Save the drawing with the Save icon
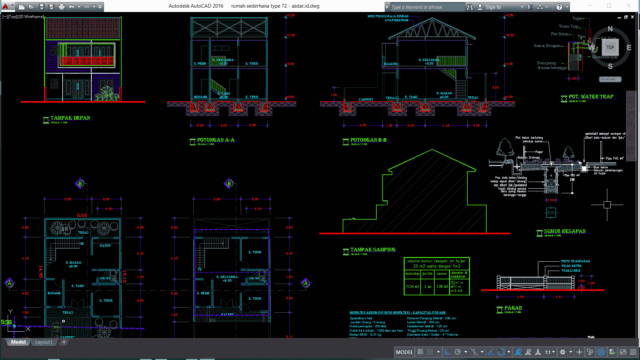The image size is (640, 360). click(42, 7)
